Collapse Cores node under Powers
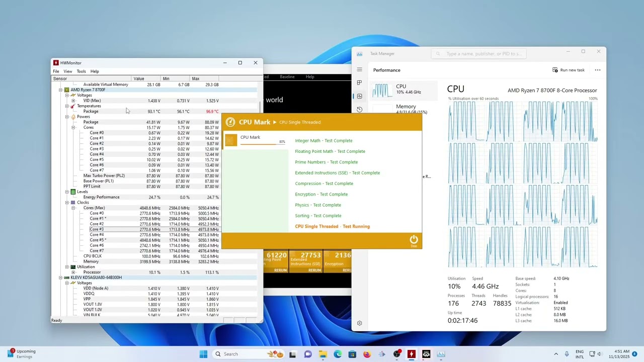 73,127
